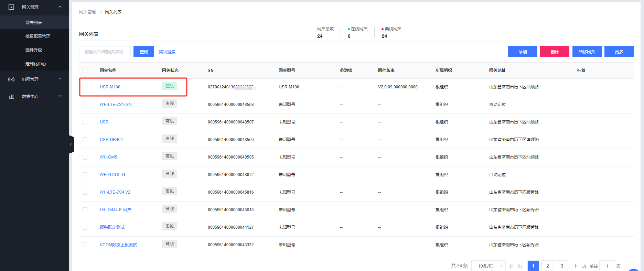This screenshot has height=271, width=644.
Task: Click the gateway management sidebar icon
Action: tap(11, 7)
